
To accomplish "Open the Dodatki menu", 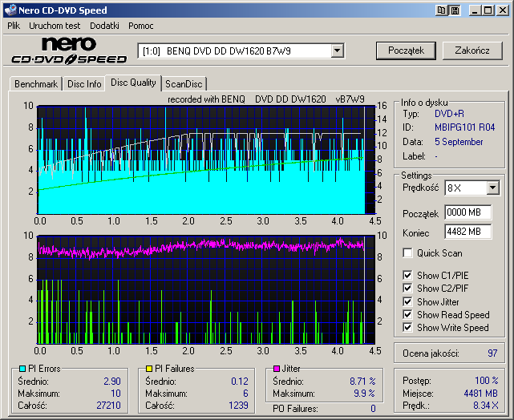I will [x=104, y=26].
